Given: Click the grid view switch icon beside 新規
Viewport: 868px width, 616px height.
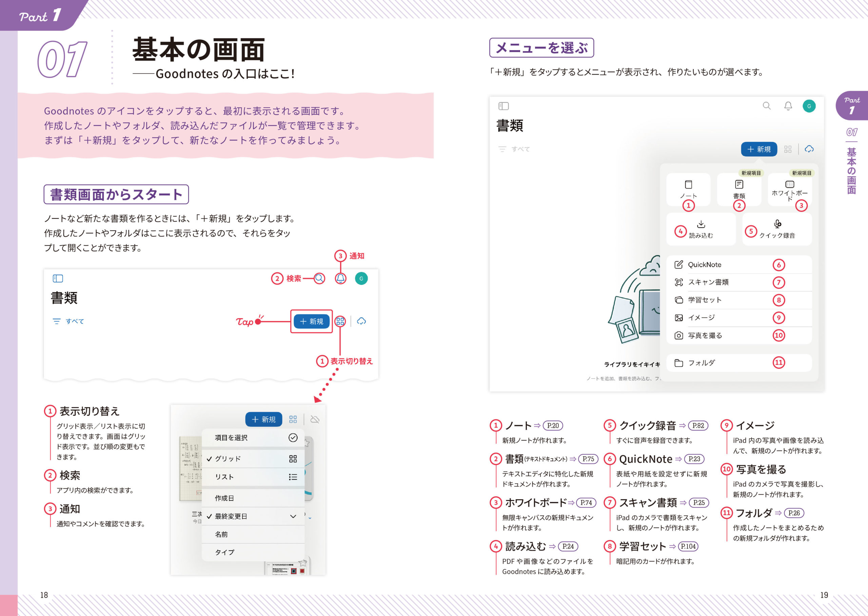Looking at the screenshot, I should [x=340, y=321].
